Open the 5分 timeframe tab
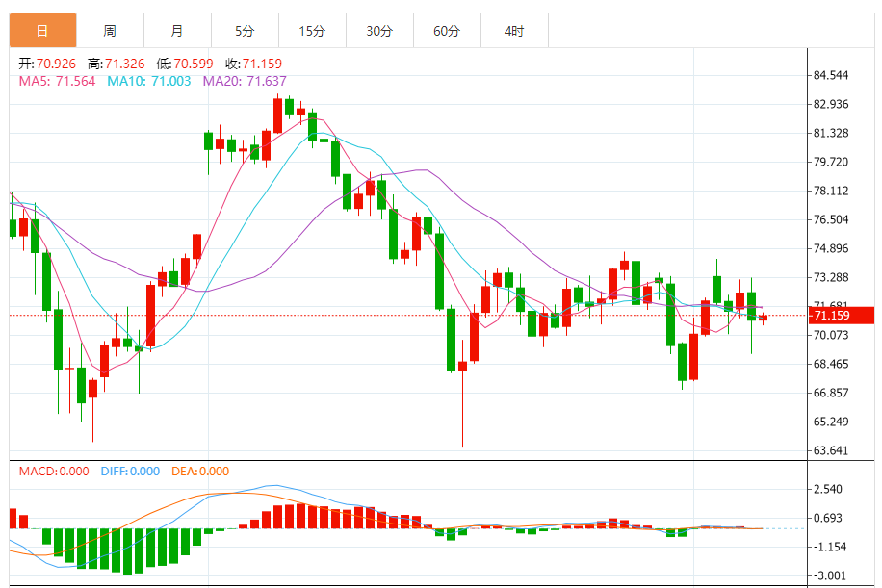Image resolution: width=882 pixels, height=588 pixels. [x=246, y=31]
